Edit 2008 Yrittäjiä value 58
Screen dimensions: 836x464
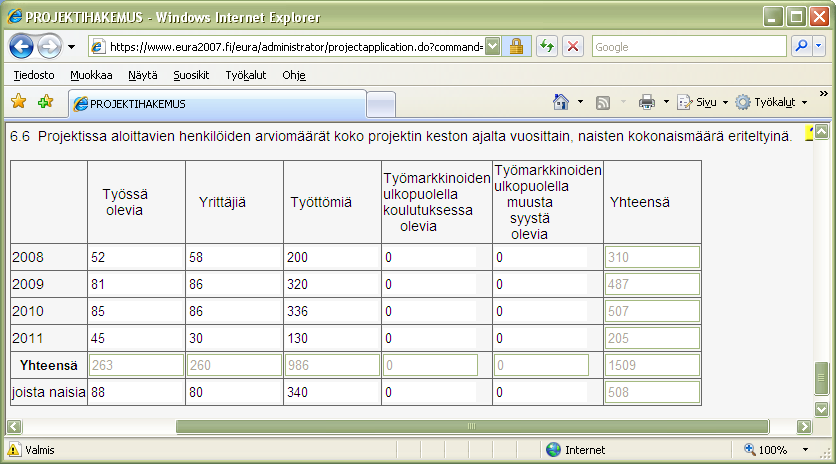[x=234, y=257]
